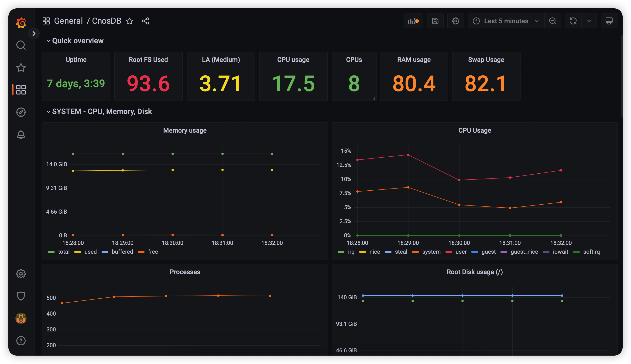Image resolution: width=631 pixels, height=364 pixels.
Task: Share the dashboard via the share icon
Action: click(145, 21)
